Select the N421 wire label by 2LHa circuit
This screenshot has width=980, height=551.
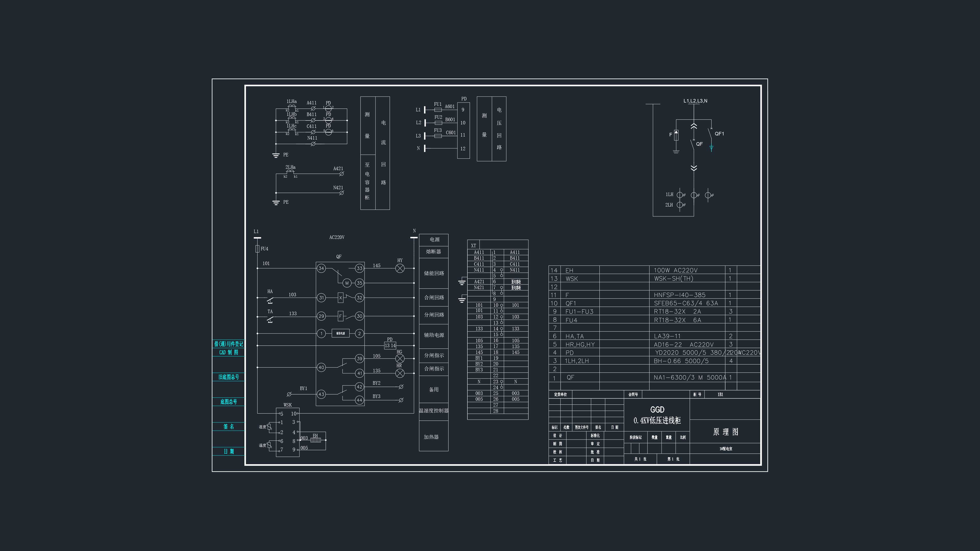click(338, 188)
